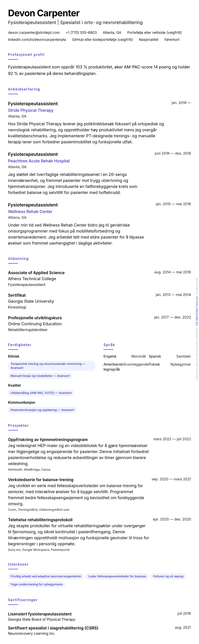Click the phone number +1 (770) 555-6803
The image size is (199, 644).
click(x=81, y=32)
